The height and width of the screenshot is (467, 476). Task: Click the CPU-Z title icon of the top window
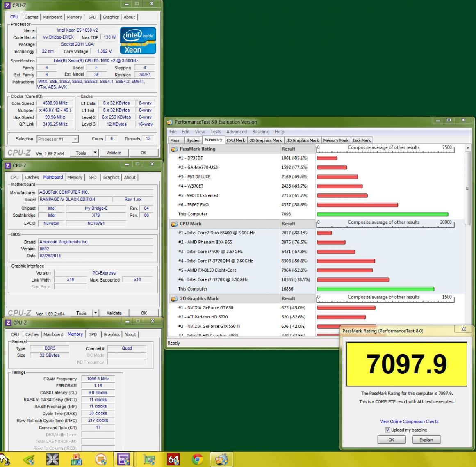click(7, 5)
